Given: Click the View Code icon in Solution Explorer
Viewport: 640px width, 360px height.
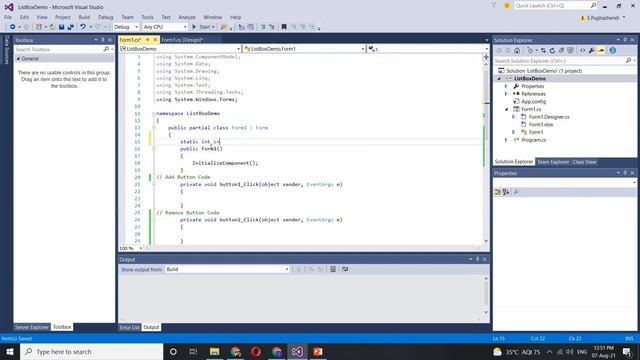Looking at the screenshot, I should click(x=582, y=51).
